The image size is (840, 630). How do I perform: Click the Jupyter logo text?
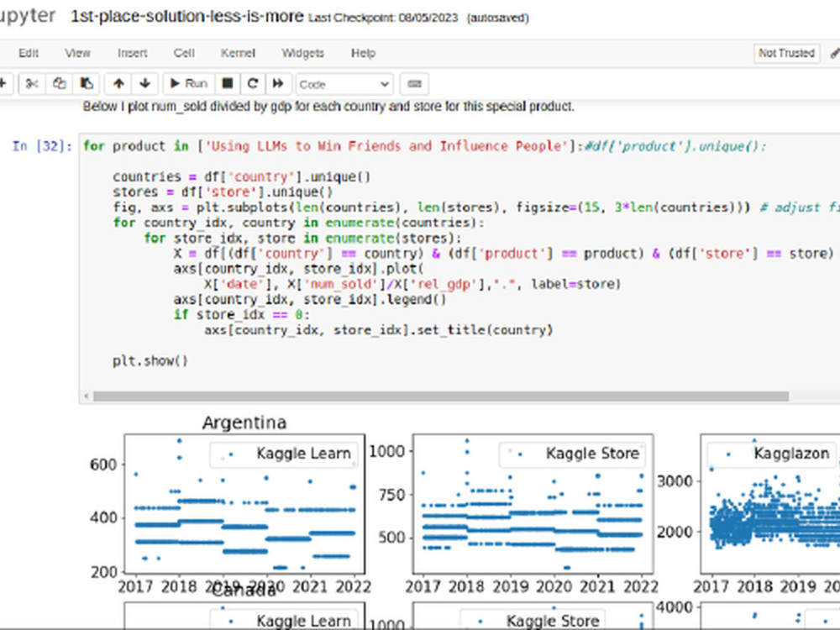[x=28, y=15]
